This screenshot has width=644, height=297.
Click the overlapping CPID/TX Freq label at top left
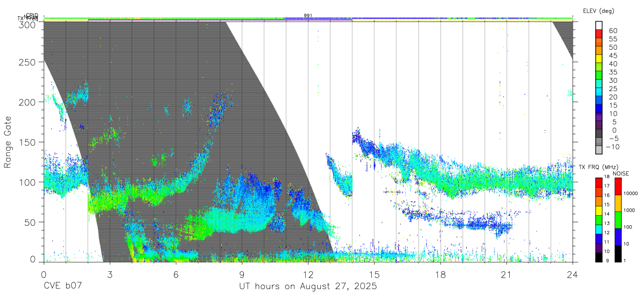click(x=28, y=17)
